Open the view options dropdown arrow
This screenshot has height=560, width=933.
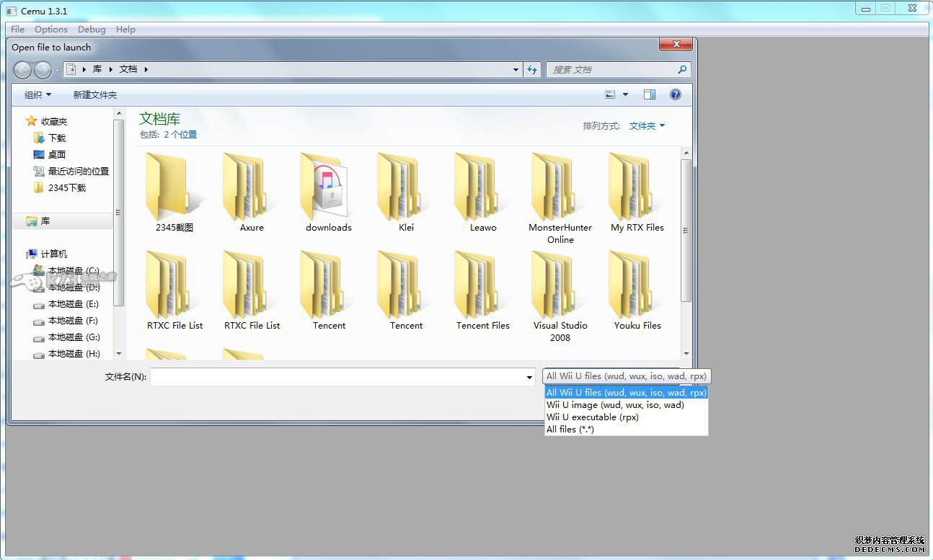coord(625,94)
